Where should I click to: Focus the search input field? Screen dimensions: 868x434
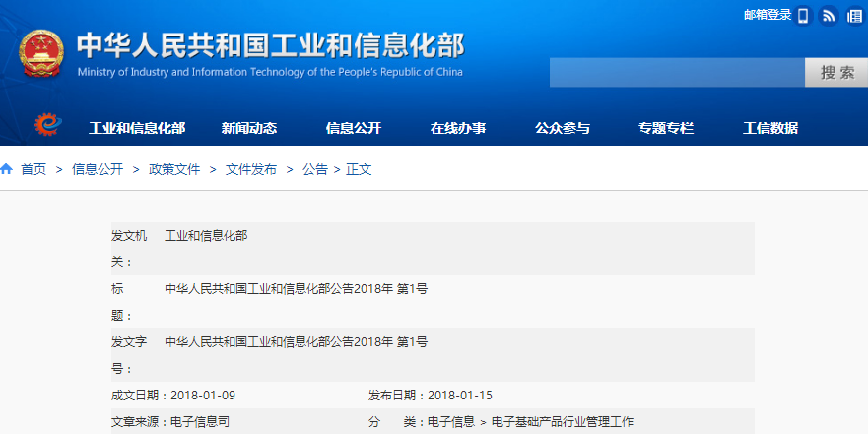coord(677,72)
